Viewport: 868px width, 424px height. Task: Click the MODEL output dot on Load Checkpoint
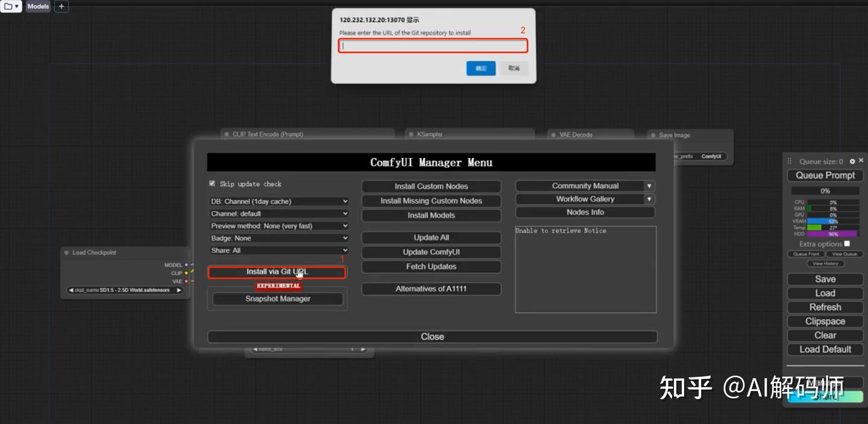coord(187,264)
